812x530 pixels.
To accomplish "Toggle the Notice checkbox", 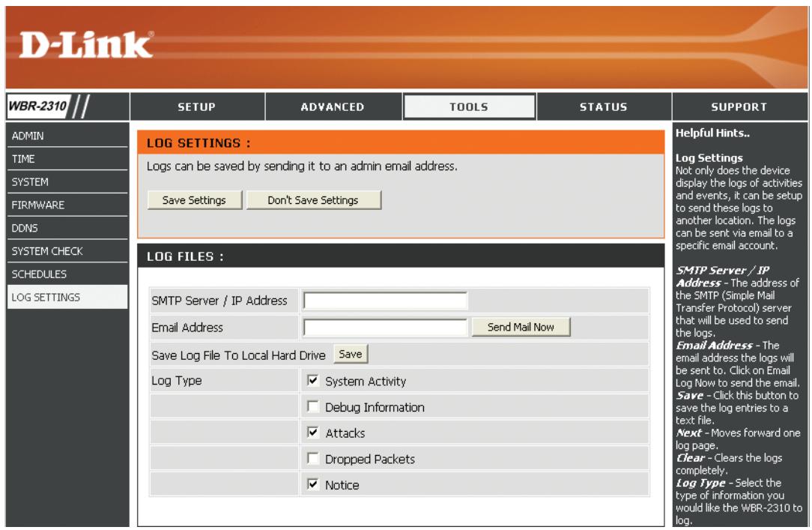I will pos(313,484).
